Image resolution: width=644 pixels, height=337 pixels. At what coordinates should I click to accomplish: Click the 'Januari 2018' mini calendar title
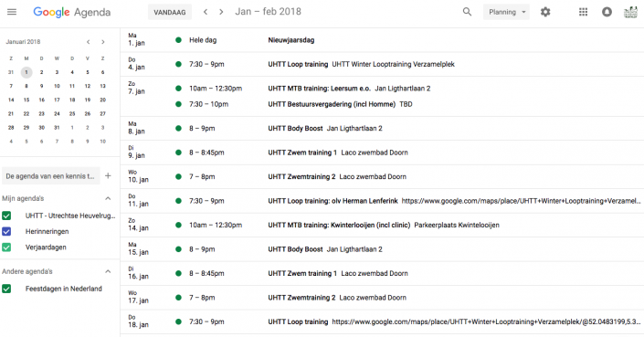(23, 42)
